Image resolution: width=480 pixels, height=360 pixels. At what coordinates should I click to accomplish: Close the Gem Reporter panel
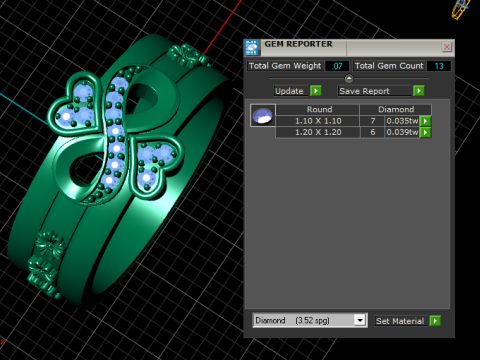(x=447, y=47)
